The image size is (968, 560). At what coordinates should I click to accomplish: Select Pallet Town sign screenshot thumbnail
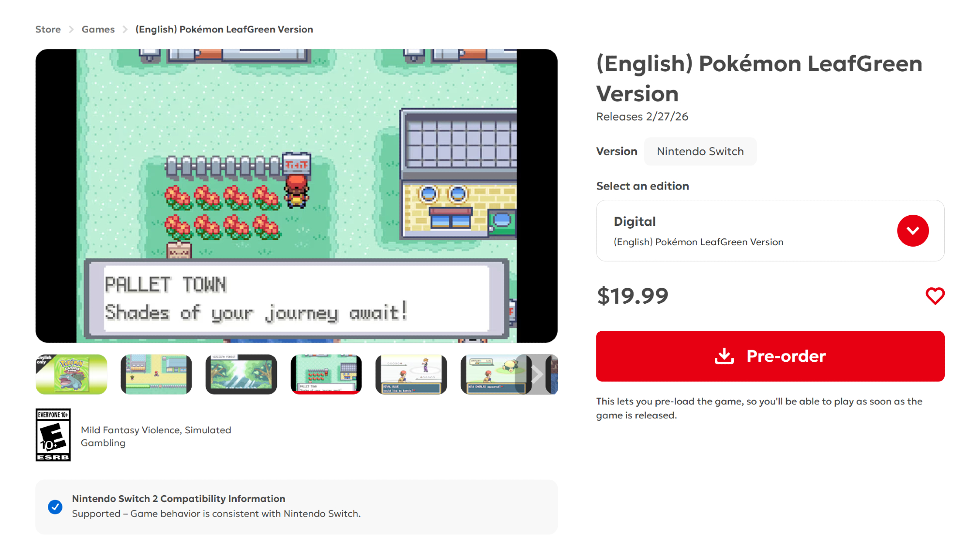[326, 374]
